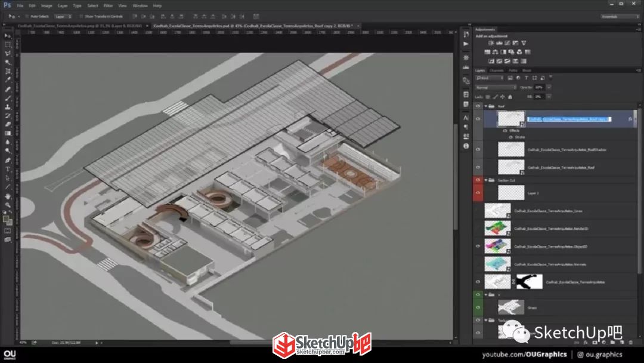The image size is (644, 363).
Task: Add a Color Balance adjustment
Action: click(x=496, y=52)
